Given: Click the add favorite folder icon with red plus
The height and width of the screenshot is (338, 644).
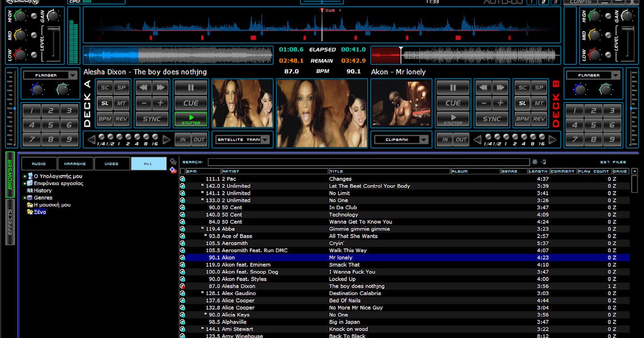Looking at the screenshot, I should 173,170.
